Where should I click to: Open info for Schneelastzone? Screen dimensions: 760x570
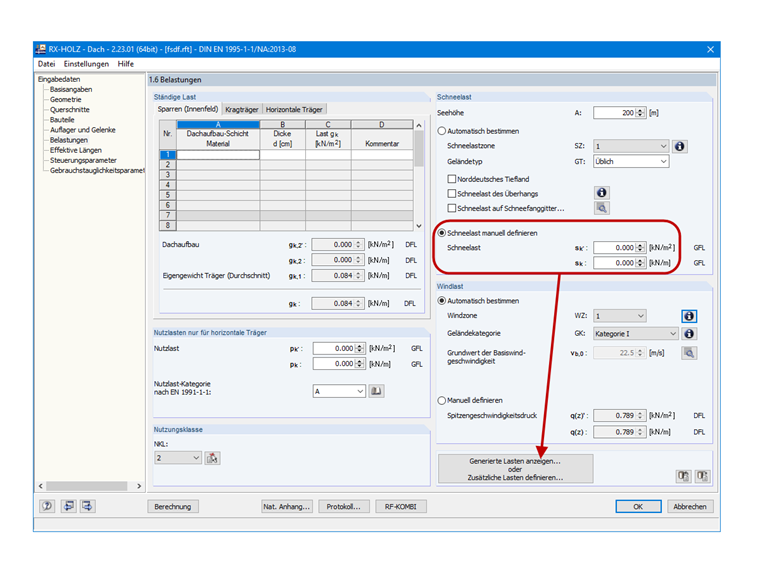(x=680, y=146)
